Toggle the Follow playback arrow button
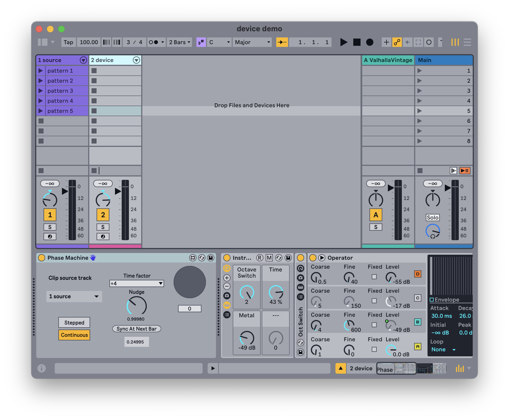509x420 pixels. 282,42
